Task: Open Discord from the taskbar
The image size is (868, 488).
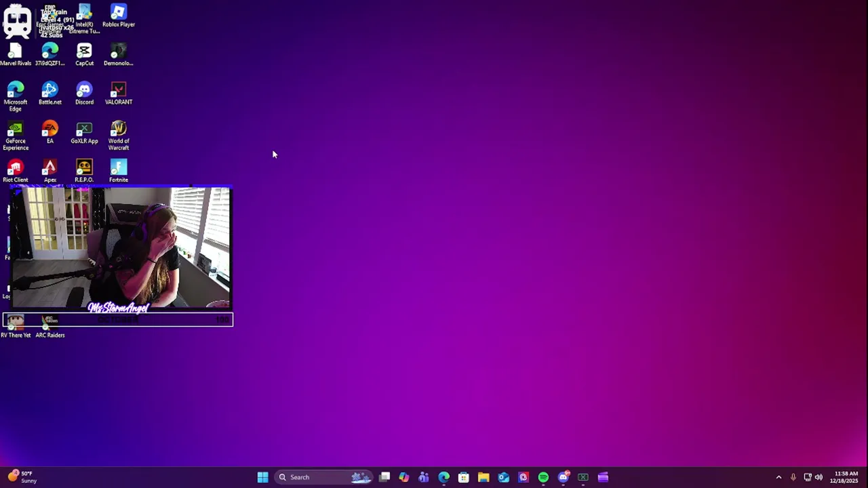Action: pos(564,477)
